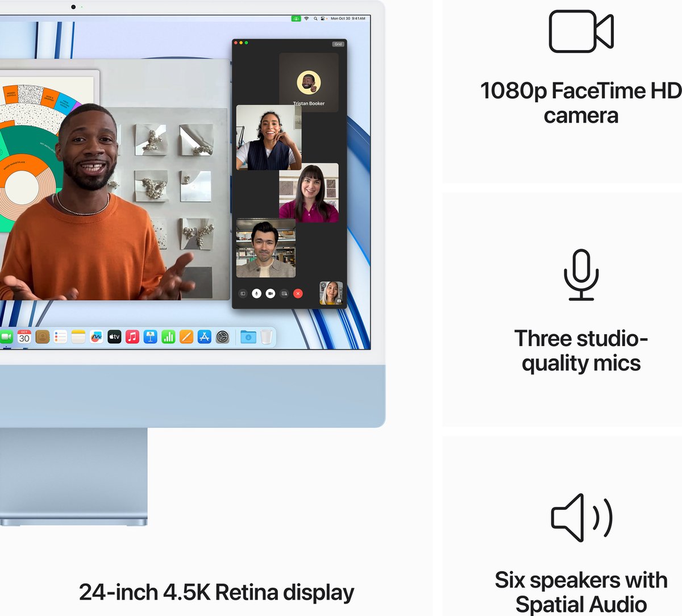End the FaceTime call
Viewport: 682px width, 616px height.
[298, 293]
